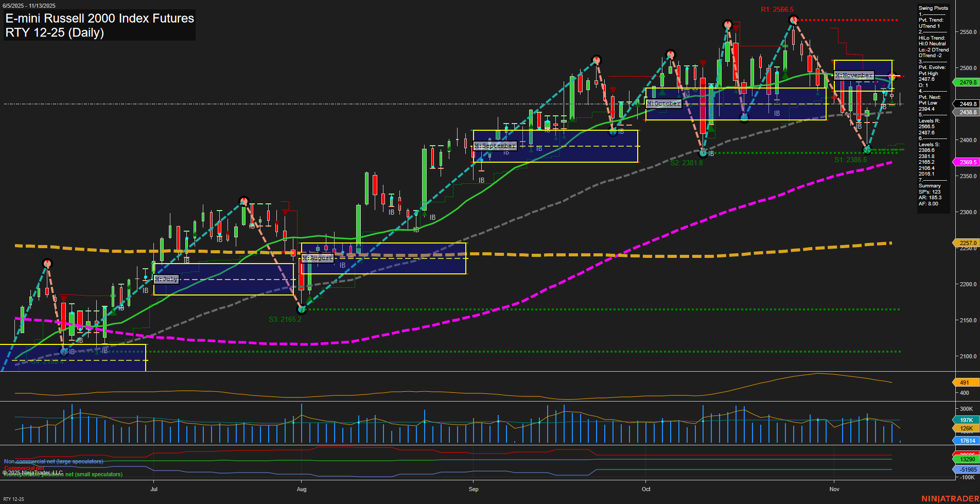Open the date range 6/5/2025 - 11/13/2025 selector
Viewport: 980px width, 504px height.
pos(29,5)
